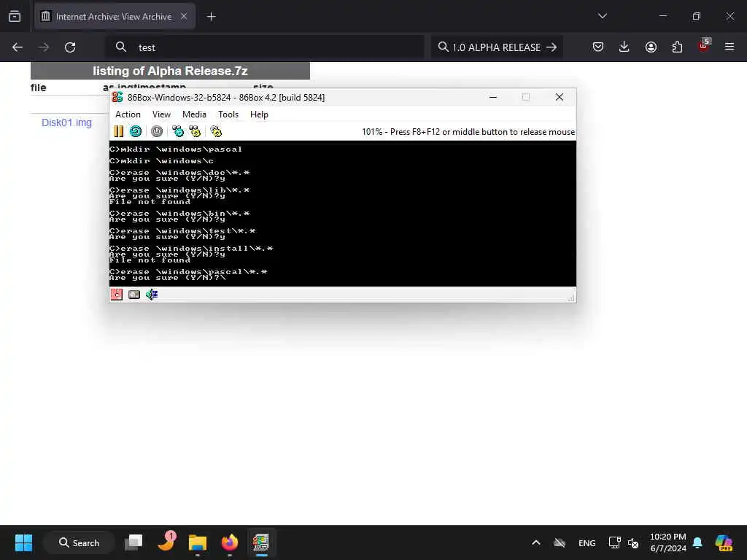Viewport: 747px width, 560px height.
Task: Click the grey ACPI power button icon
Action: click(157, 131)
